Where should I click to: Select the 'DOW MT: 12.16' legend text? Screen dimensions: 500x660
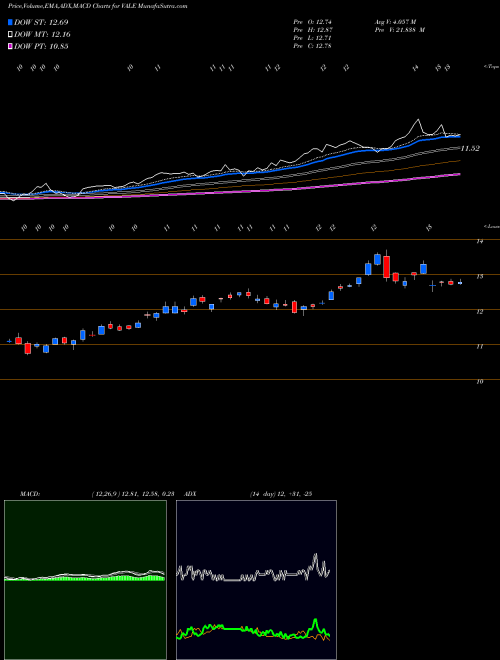click(x=42, y=35)
